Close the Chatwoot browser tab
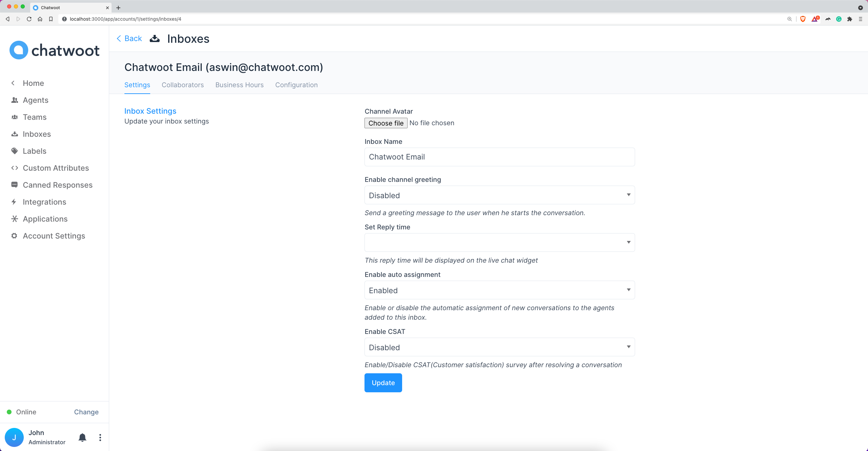868x451 pixels. 107,7
